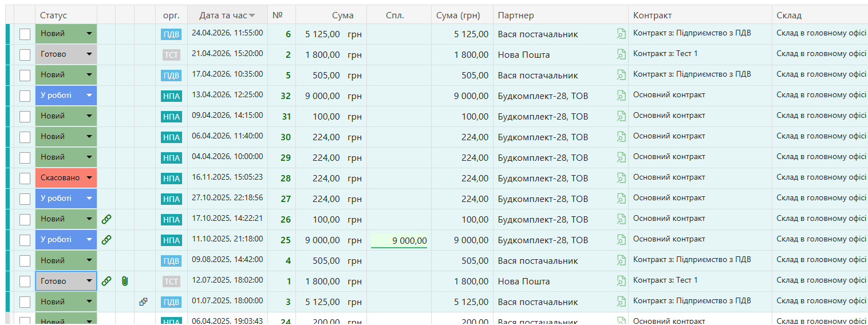This screenshot has height=325, width=868.
Task: Click the Партнер column header
Action: (x=561, y=15)
